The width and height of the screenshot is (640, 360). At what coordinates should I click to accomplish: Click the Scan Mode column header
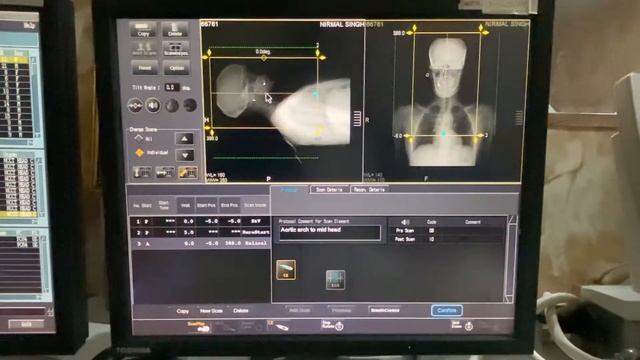pos(256,205)
